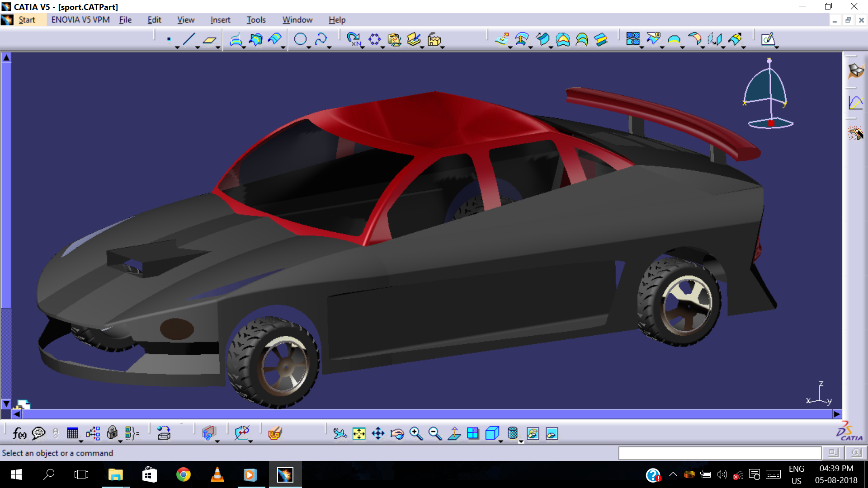Toggle the Hide/Show icon
868x488 pixels.
[x=533, y=434]
